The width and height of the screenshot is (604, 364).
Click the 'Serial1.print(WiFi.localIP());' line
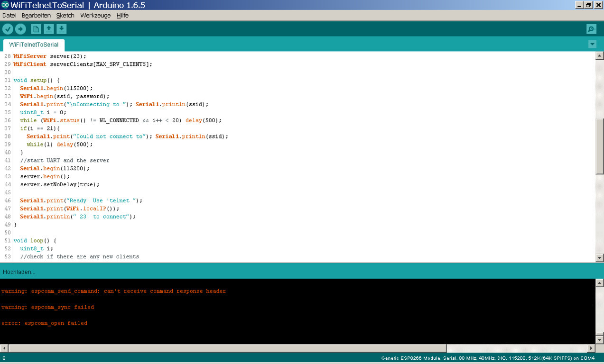tap(70, 209)
